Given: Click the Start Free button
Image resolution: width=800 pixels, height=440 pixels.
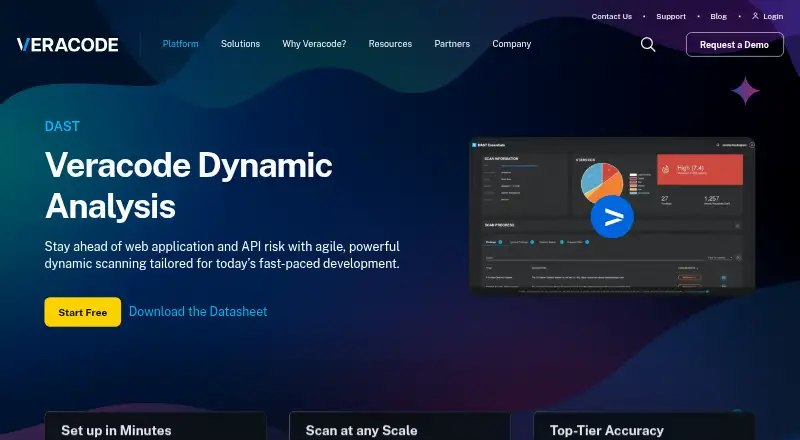Looking at the screenshot, I should (83, 312).
